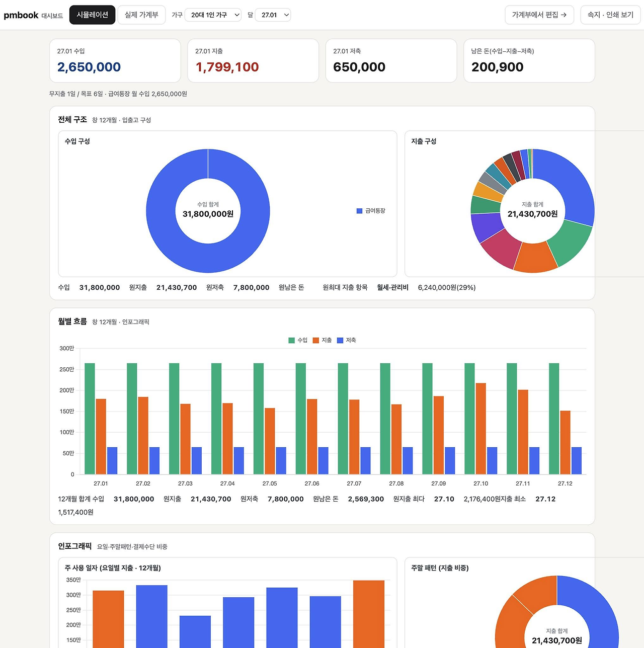Click the 월별 흐름 section heading
Viewport: 644px width, 648px height.
[72, 321]
